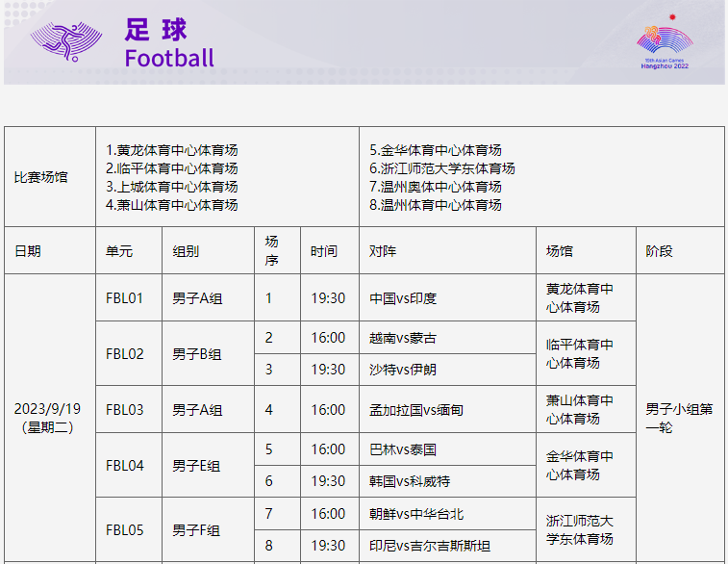Click the 对阵 column header

pos(447,251)
